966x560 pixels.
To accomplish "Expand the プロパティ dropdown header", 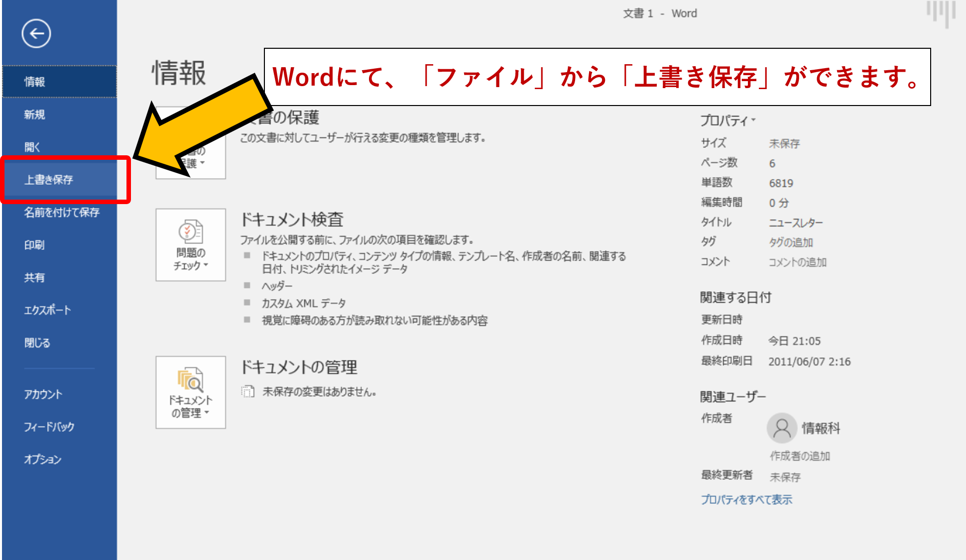I will pyautogui.click(x=728, y=120).
